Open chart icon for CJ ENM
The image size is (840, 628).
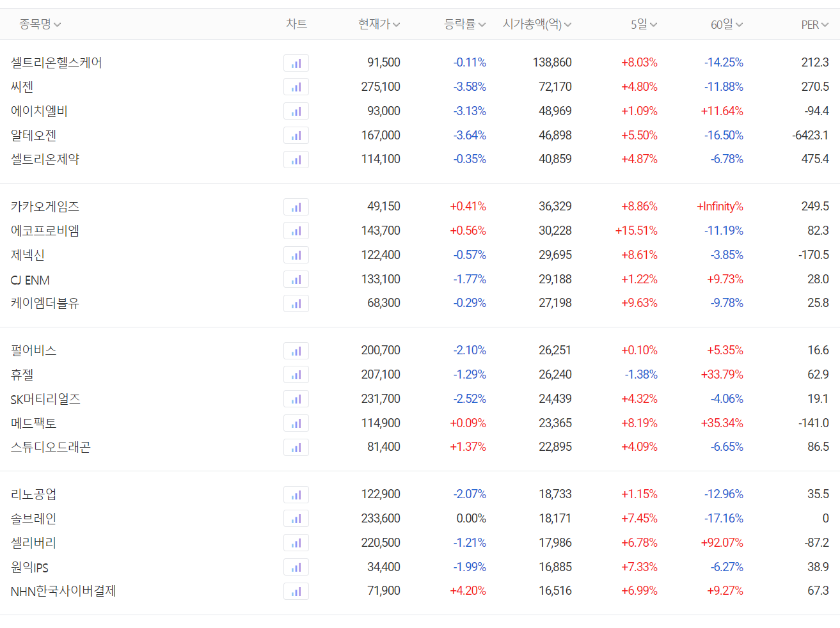[x=296, y=279]
